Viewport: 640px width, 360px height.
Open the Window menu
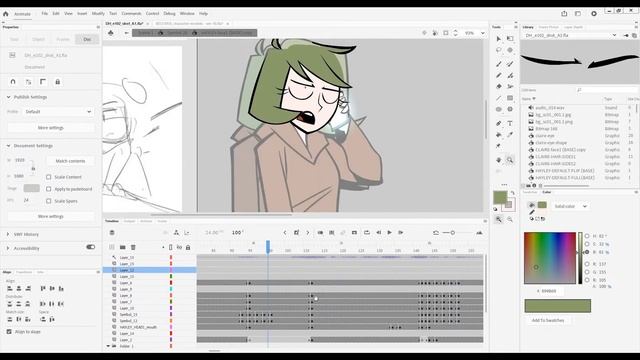pos(187,13)
